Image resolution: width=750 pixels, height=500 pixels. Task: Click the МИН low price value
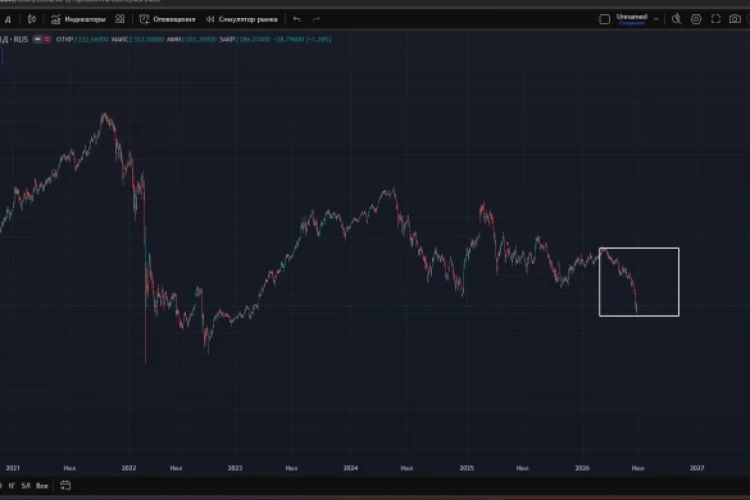pyautogui.click(x=199, y=39)
